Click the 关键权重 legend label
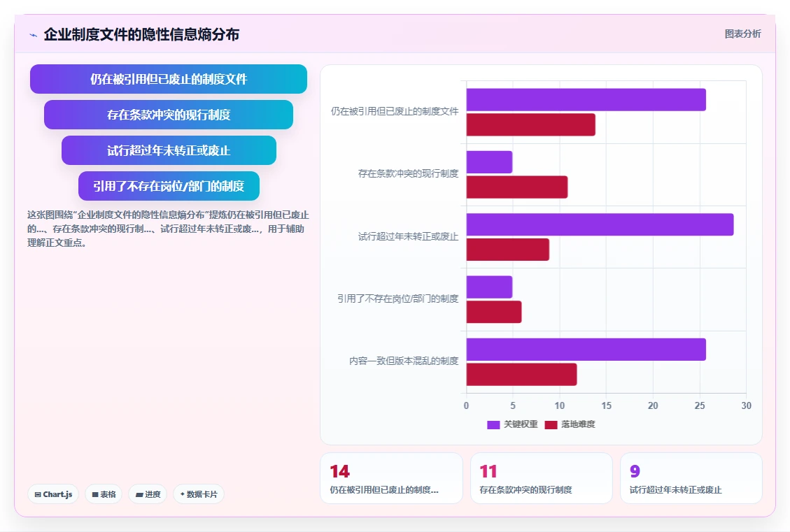 pos(521,424)
